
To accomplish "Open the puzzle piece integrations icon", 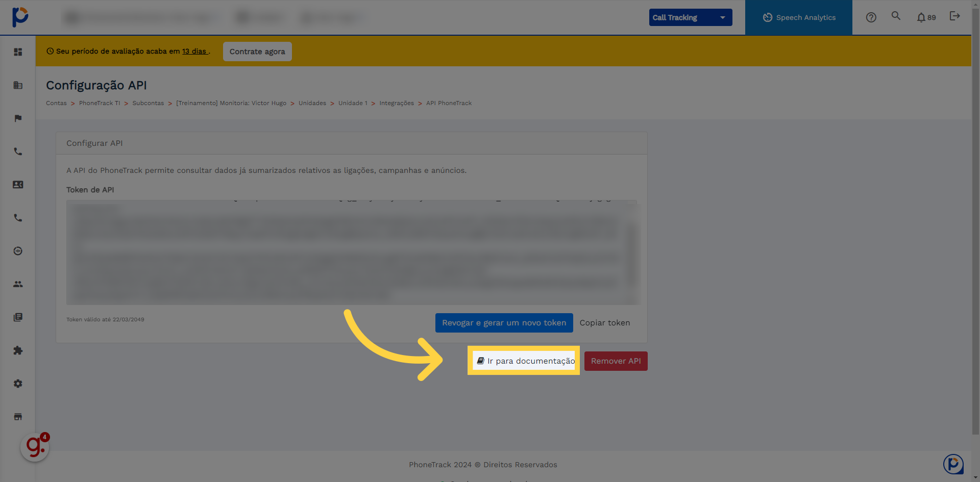I will pyautogui.click(x=18, y=350).
